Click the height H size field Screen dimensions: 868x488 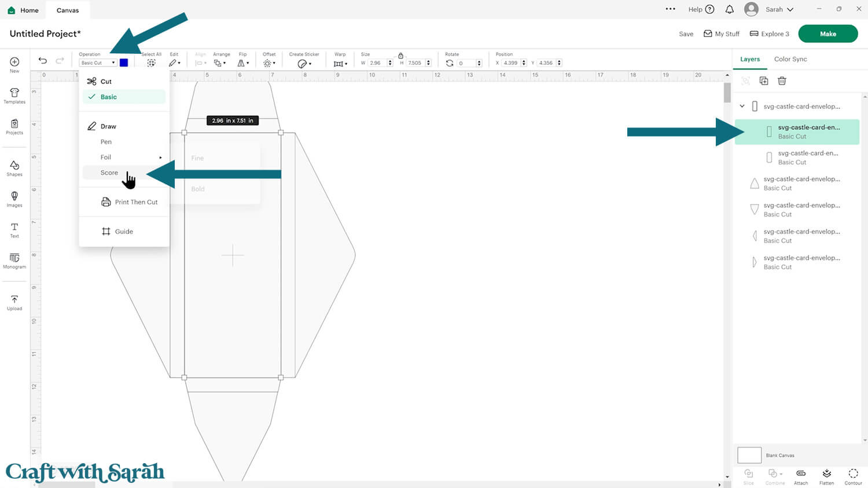pos(415,63)
